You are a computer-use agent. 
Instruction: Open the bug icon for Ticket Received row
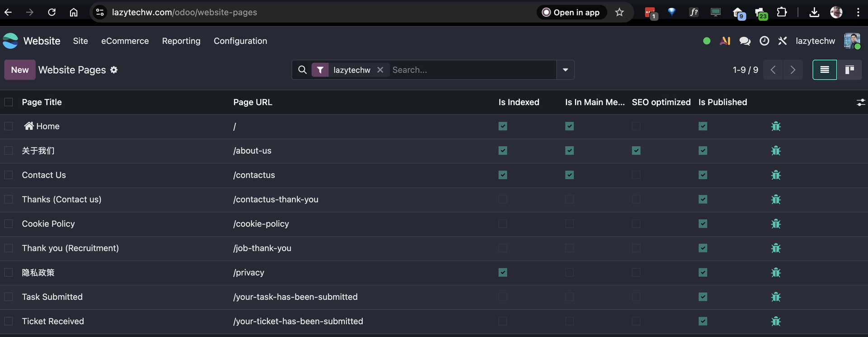click(776, 322)
